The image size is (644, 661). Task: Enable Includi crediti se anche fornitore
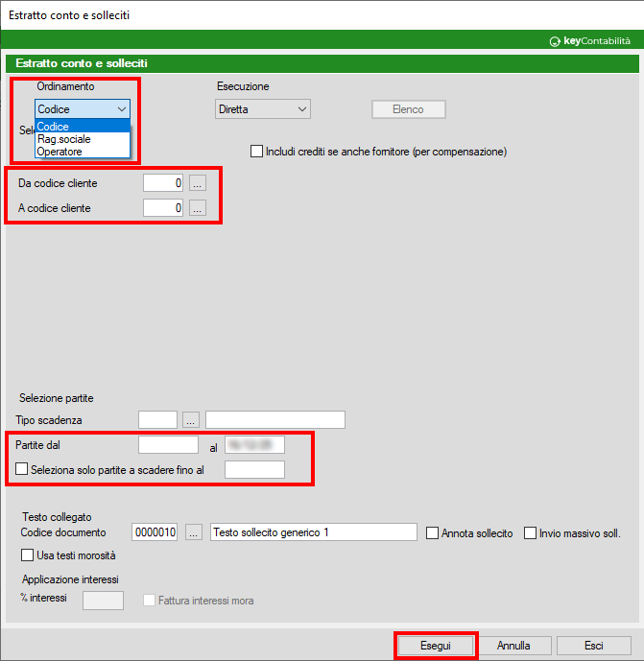pos(256,152)
